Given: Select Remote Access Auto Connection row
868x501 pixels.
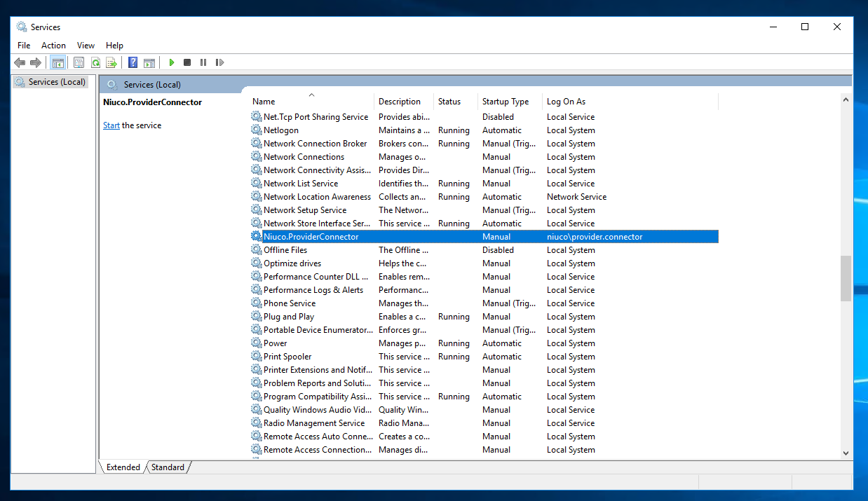Looking at the screenshot, I should (484, 437).
